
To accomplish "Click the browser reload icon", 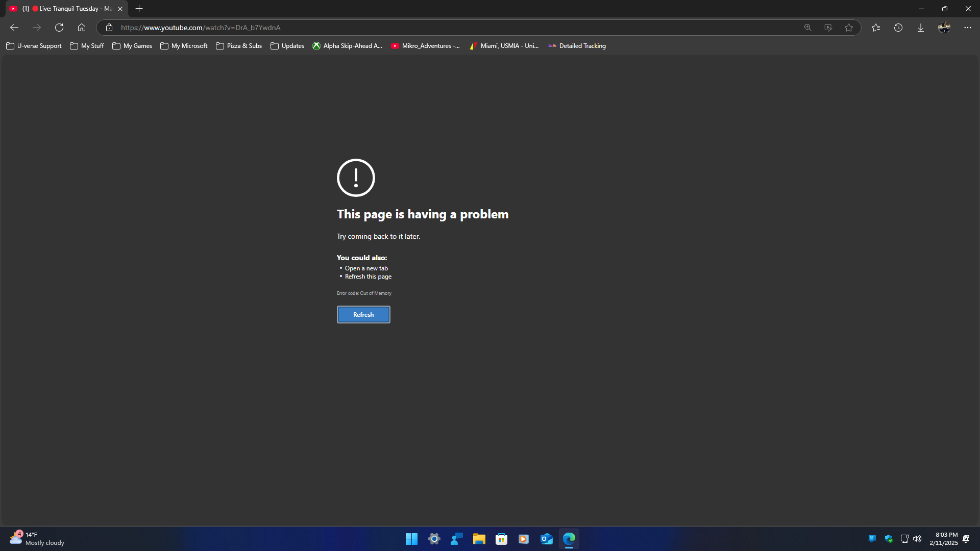I will point(59,28).
